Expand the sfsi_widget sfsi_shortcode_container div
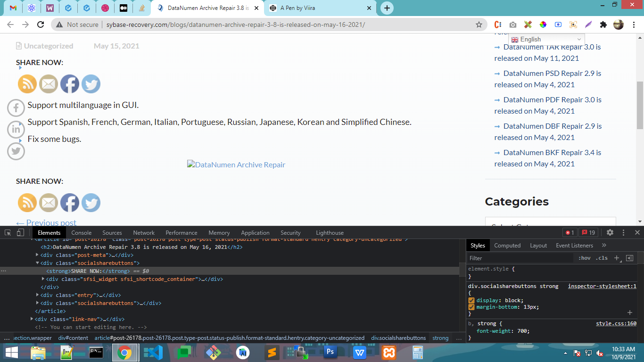 point(43,279)
